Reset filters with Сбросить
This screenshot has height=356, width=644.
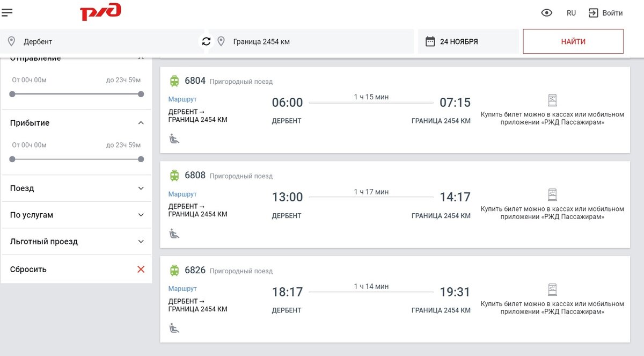coord(141,270)
